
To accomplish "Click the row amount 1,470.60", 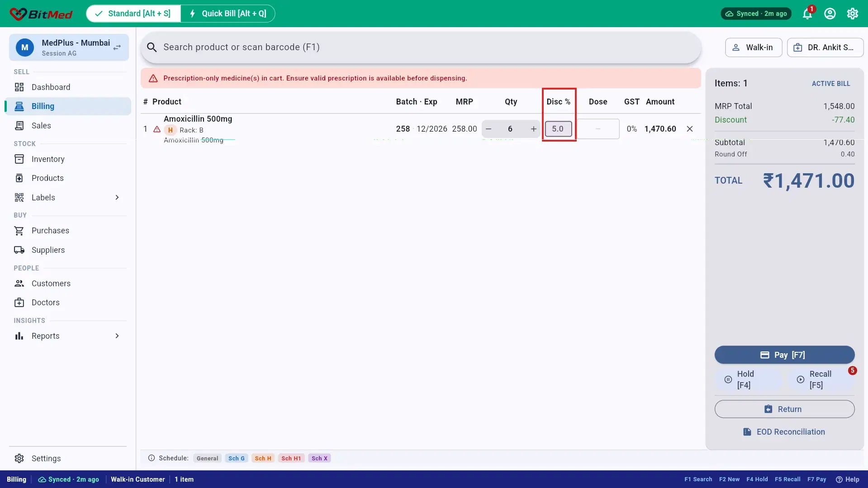I will pos(660,129).
